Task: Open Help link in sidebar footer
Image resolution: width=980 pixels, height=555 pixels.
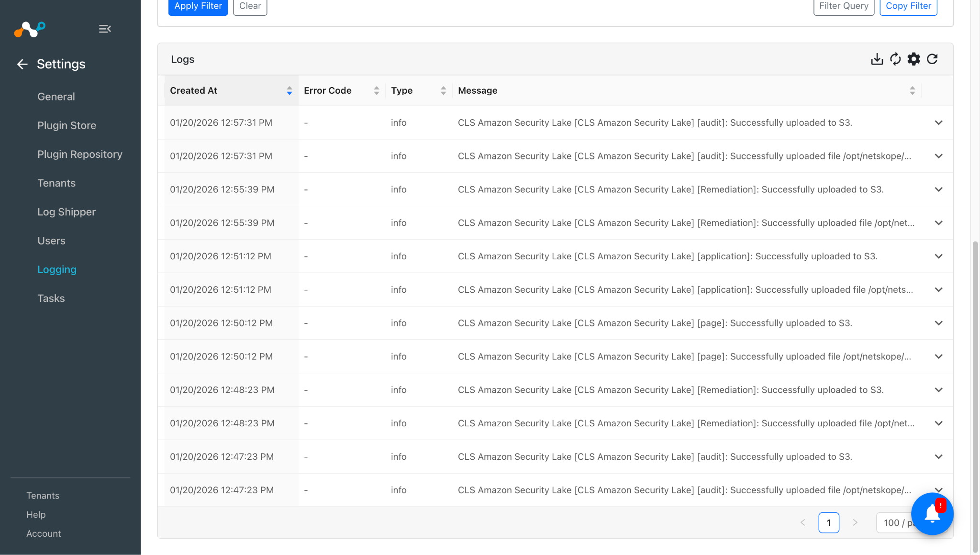Action: (36, 515)
